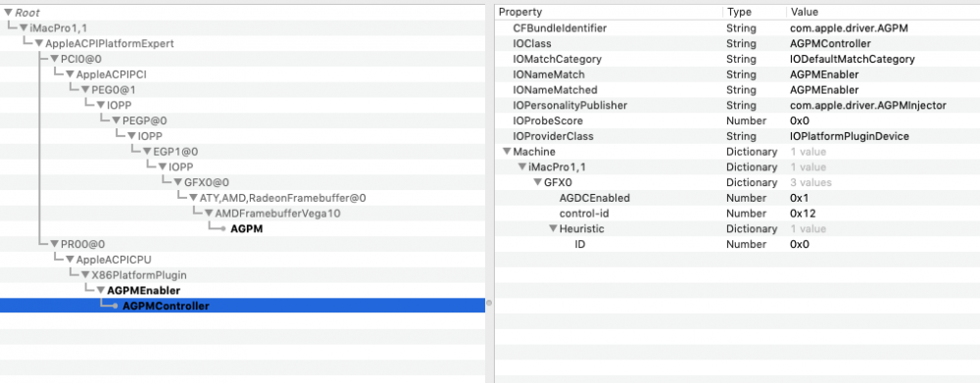Select the IOProviderClass property name
Screen dimensions: 980x383
(553, 136)
